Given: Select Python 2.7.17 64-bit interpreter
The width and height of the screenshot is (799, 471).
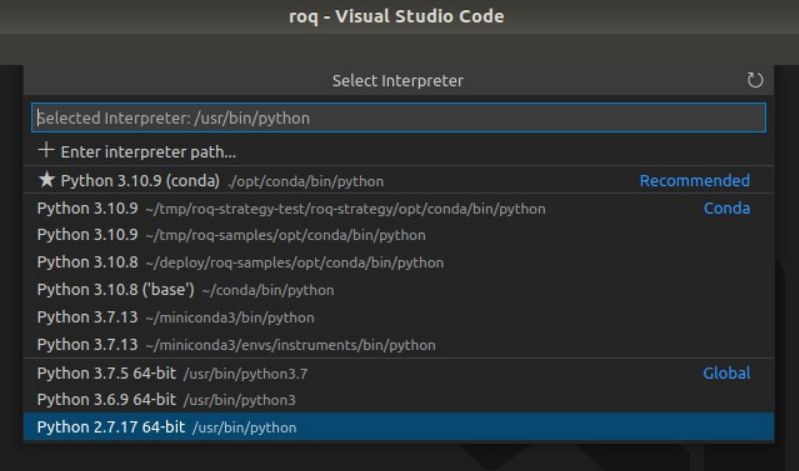Looking at the screenshot, I should click(x=398, y=427).
